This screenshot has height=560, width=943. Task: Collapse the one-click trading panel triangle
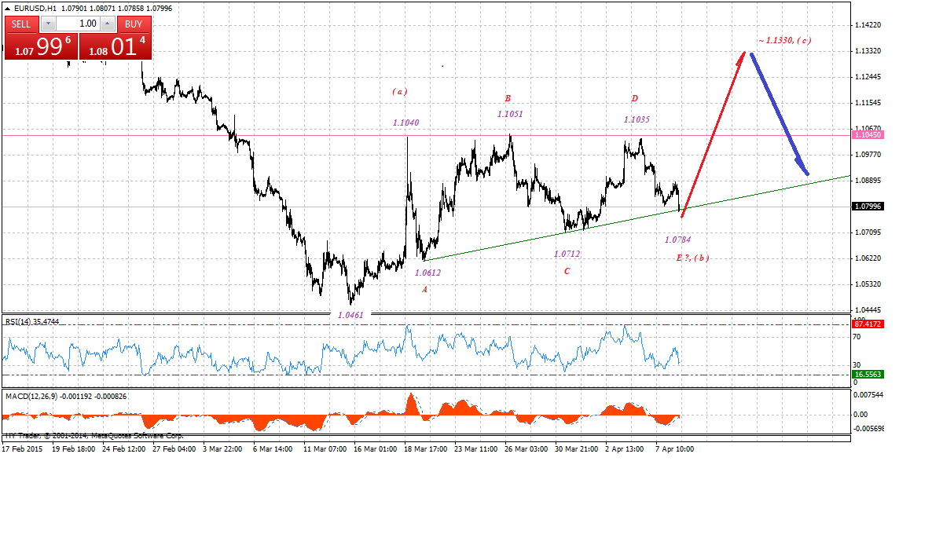(x=8, y=8)
